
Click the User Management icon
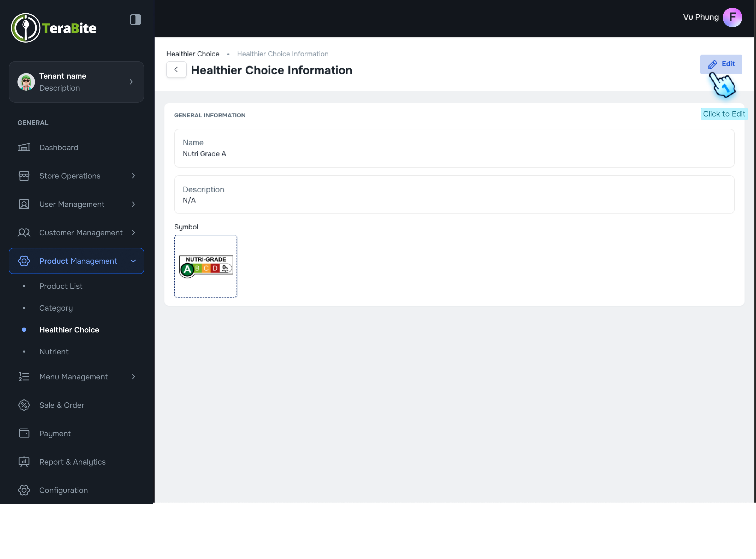coord(24,204)
